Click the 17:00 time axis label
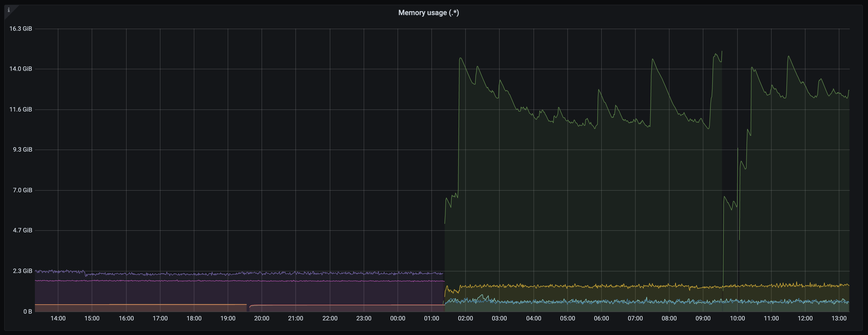868x335 pixels. [x=160, y=319]
